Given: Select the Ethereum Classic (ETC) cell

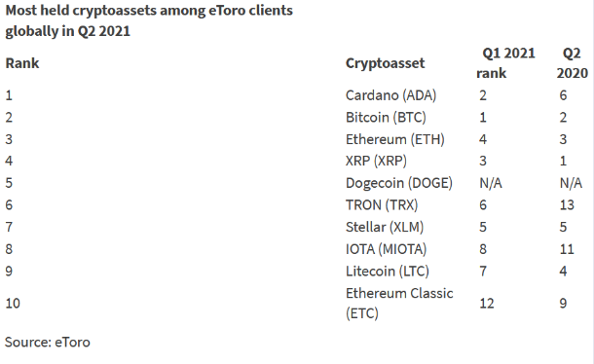Looking at the screenshot, I should 399,303.
